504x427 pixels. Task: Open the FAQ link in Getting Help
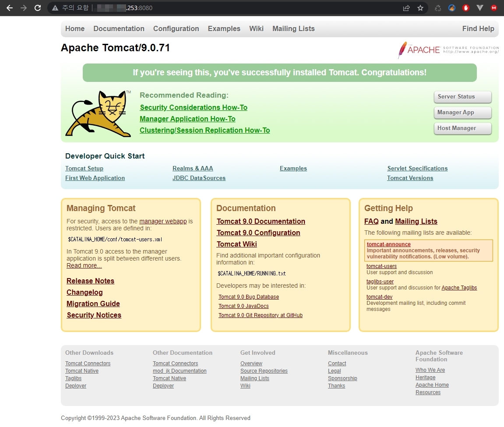click(x=371, y=222)
